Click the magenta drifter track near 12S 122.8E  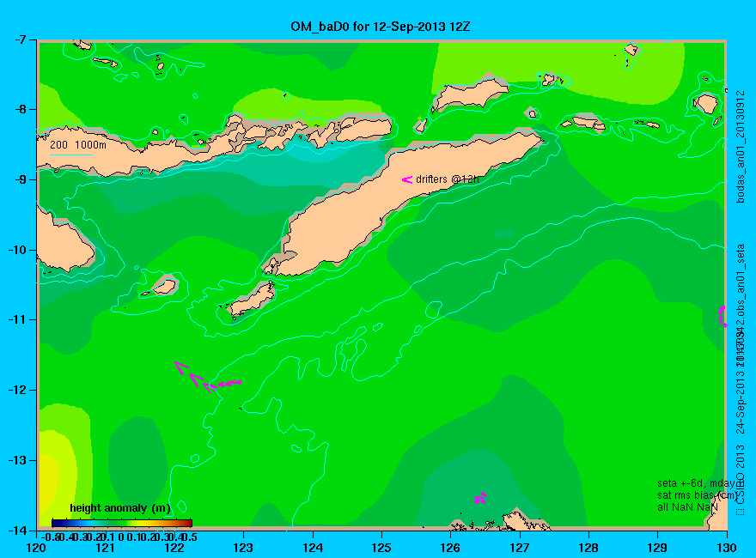[x=208, y=378]
